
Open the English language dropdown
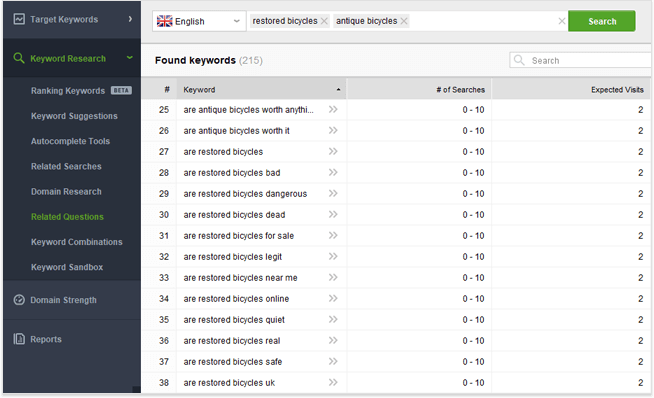(x=199, y=21)
